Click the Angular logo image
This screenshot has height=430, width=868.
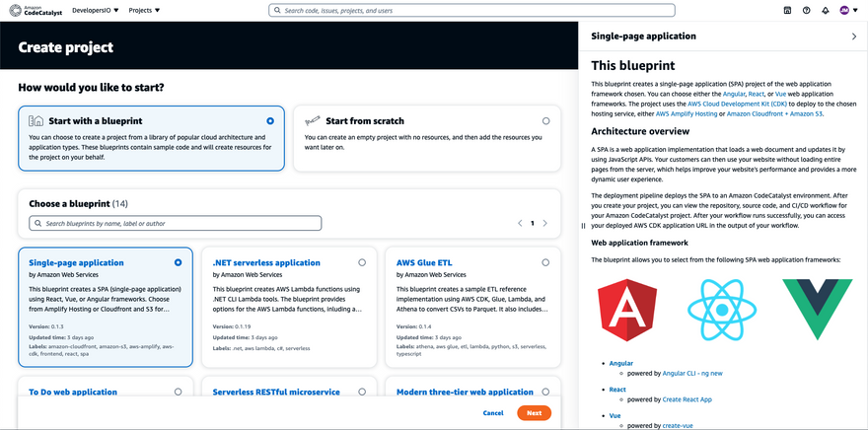(626, 310)
